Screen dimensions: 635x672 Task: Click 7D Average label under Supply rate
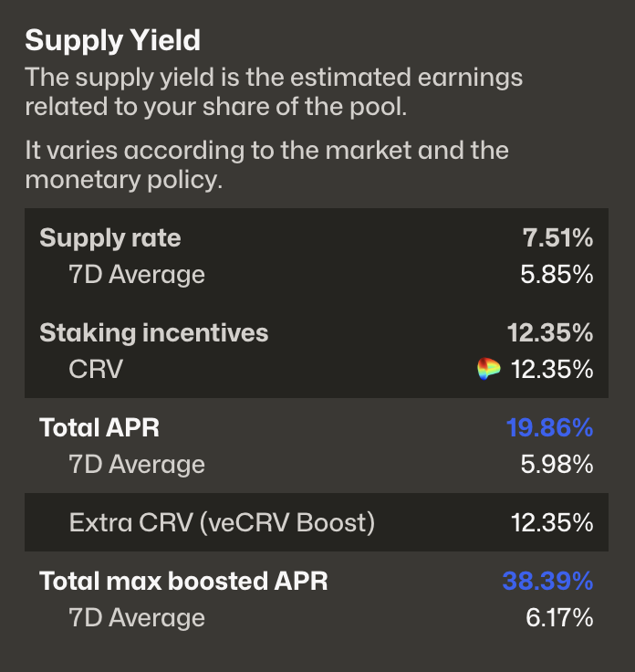[x=137, y=274]
